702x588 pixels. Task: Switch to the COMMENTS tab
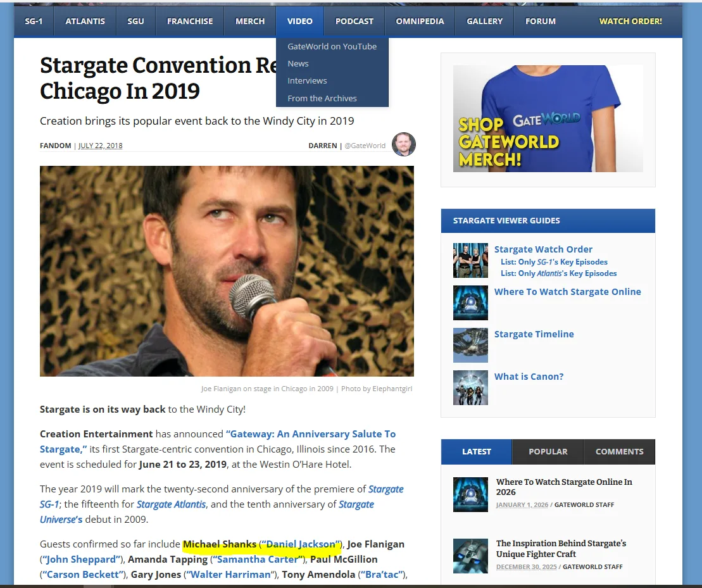click(x=619, y=451)
